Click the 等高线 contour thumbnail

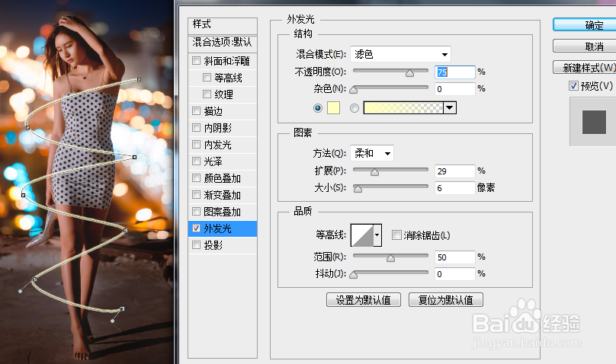[362, 235]
